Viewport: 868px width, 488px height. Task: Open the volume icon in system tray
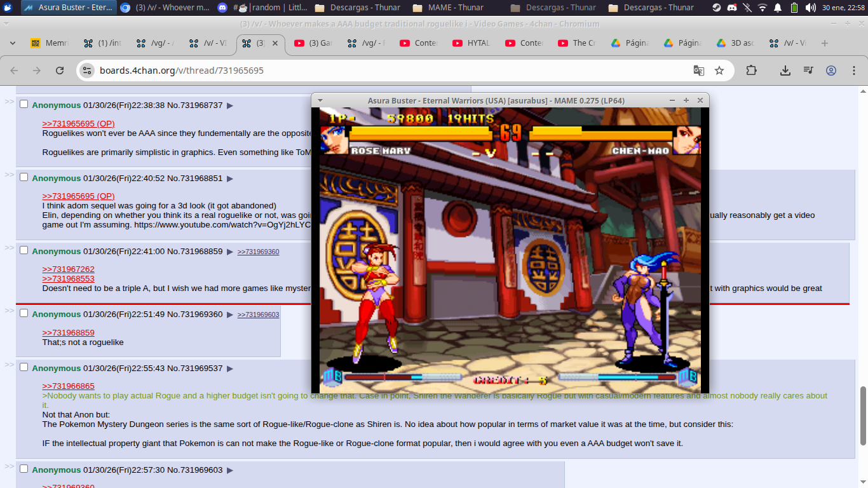pyautogui.click(x=811, y=8)
